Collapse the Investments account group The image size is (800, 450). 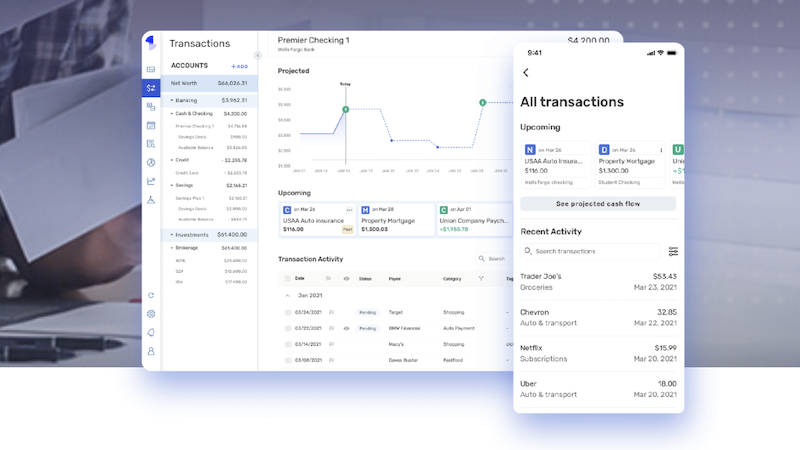(171, 235)
